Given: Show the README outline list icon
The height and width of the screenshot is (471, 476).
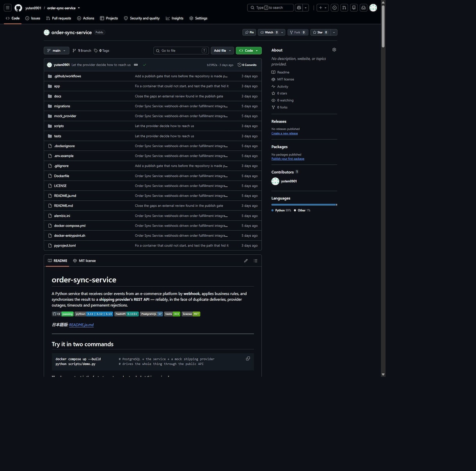Looking at the screenshot, I should tap(256, 260).
